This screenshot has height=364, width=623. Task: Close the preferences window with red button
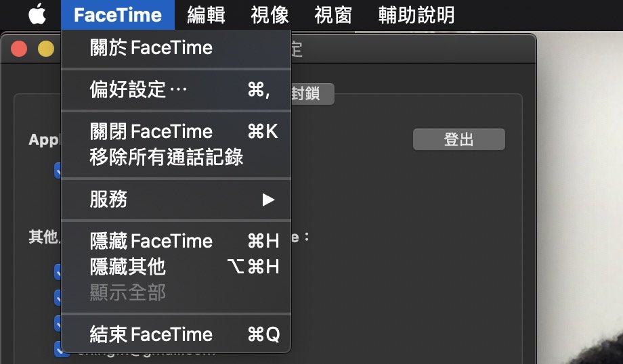click(19, 49)
